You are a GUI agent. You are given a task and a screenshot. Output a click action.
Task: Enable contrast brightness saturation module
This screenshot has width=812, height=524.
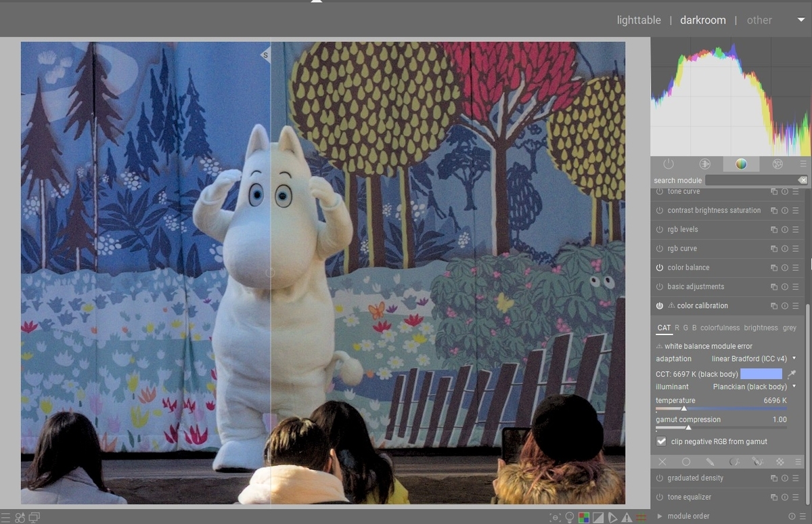pos(660,211)
